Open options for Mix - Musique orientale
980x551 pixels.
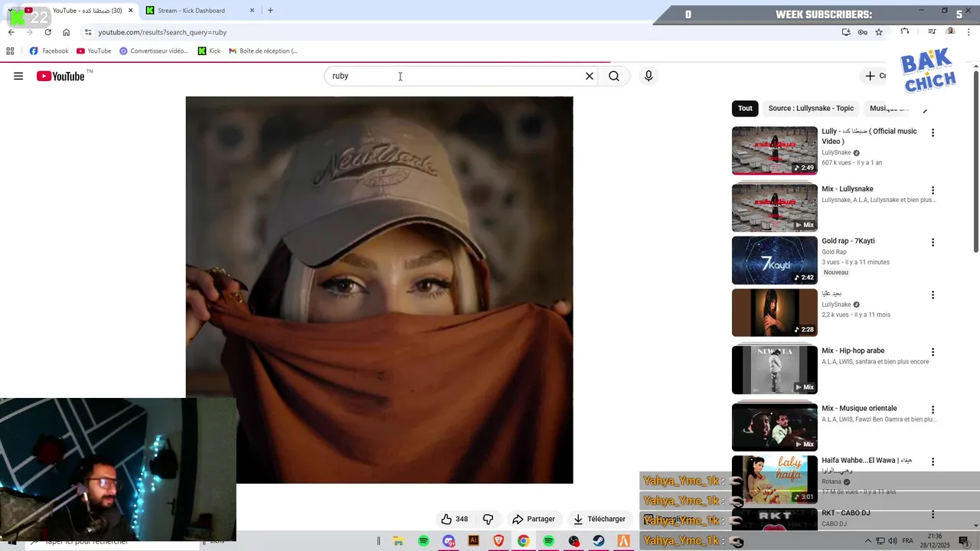[x=933, y=409]
